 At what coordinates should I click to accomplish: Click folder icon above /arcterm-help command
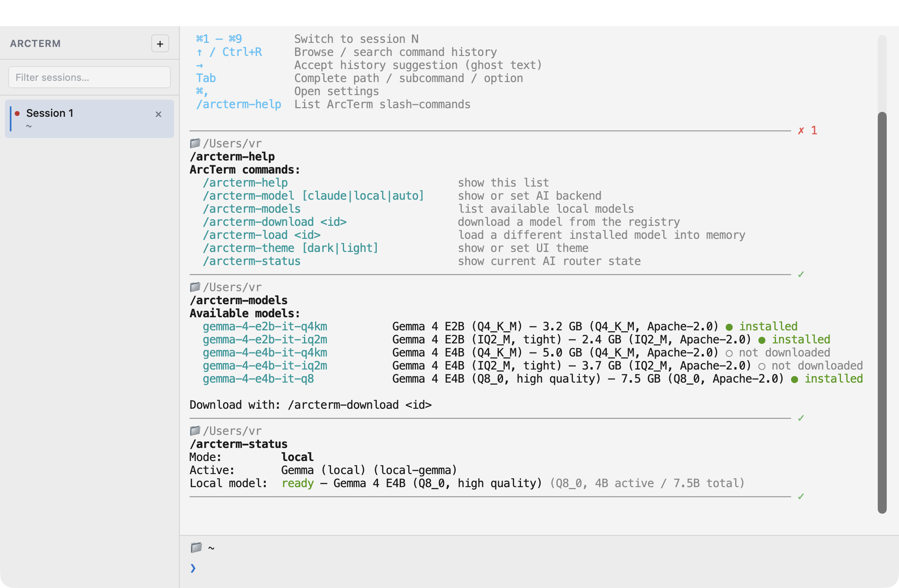point(195,143)
